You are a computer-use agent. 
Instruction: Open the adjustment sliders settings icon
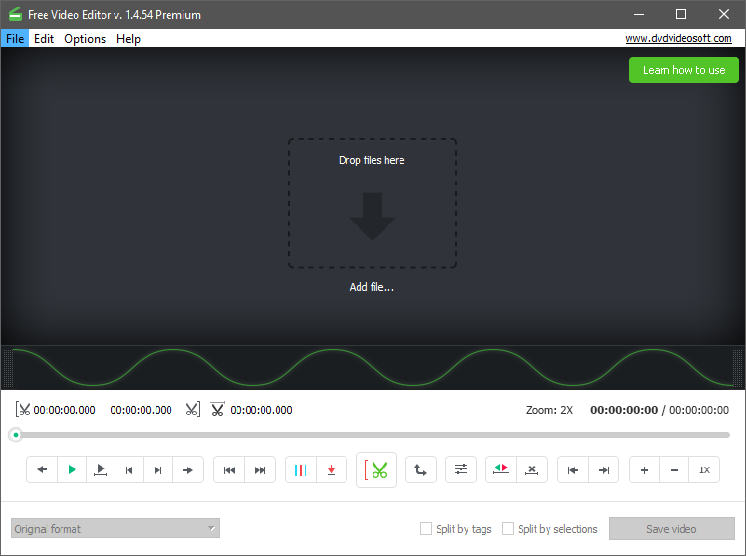(461, 470)
